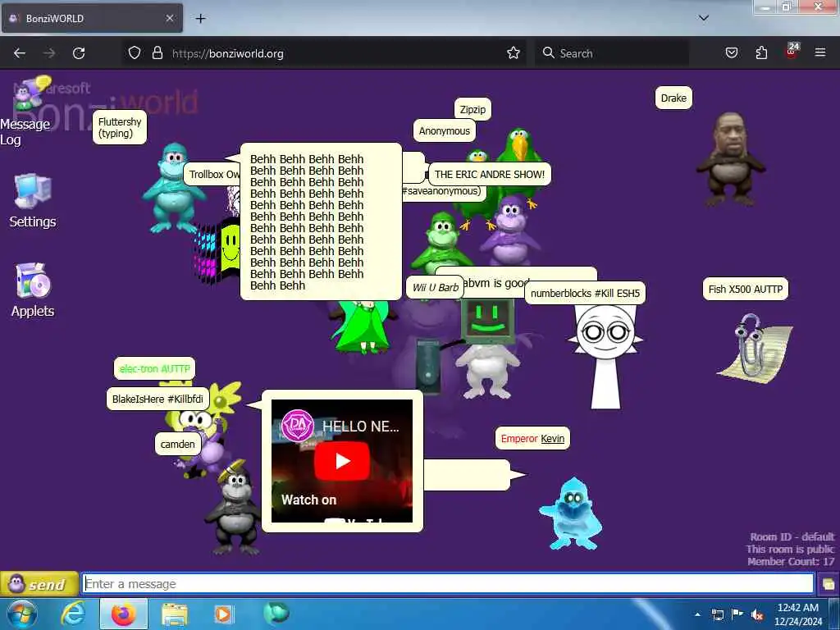The height and width of the screenshot is (630, 840).
Task: Open the Firefox hamburger menu
Action: tap(820, 53)
